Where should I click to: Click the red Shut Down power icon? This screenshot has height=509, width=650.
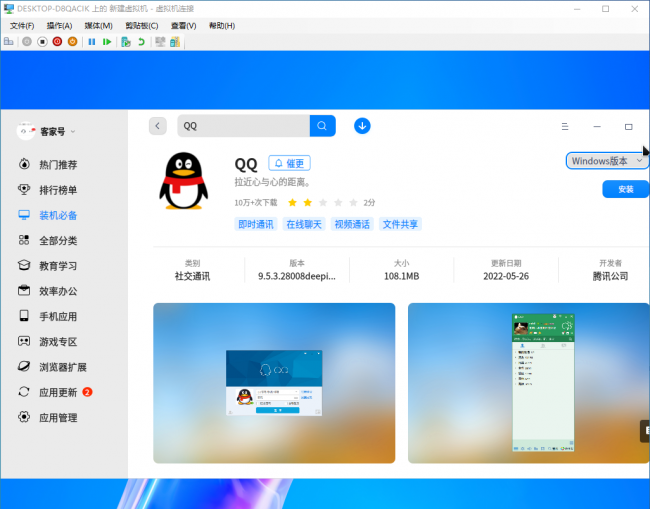pyautogui.click(x=57, y=41)
